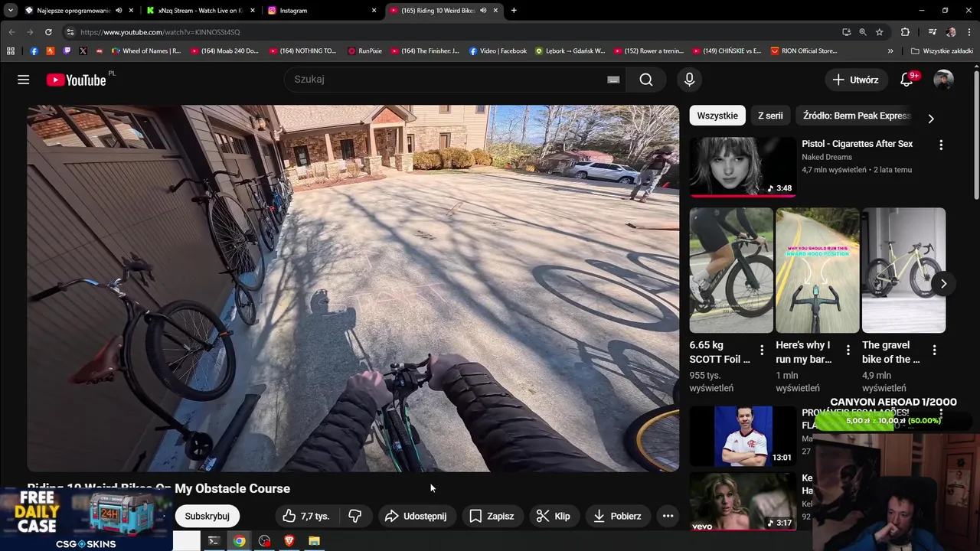Viewport: 980px width, 551px height.
Task: Go to YouTube home via logo
Action: tap(76, 80)
